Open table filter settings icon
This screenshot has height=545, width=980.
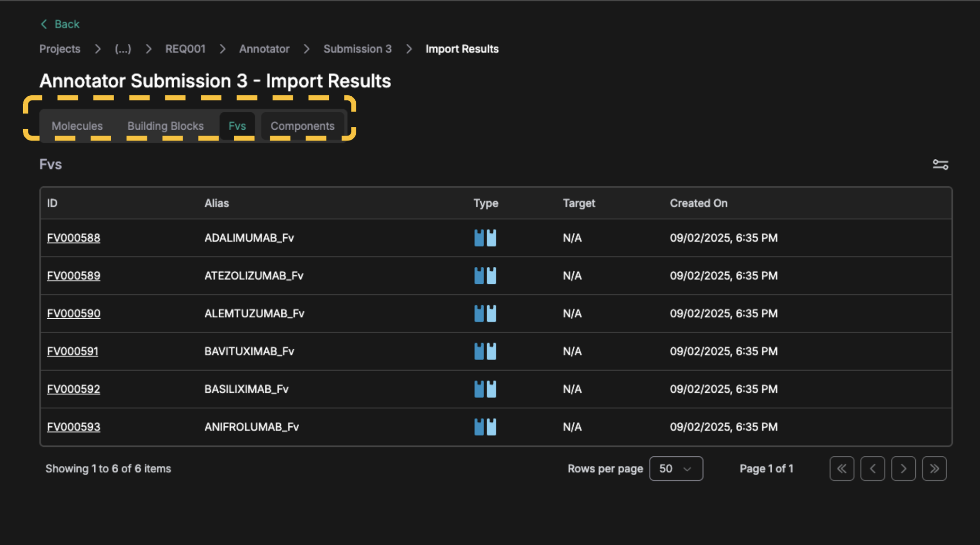tap(940, 165)
